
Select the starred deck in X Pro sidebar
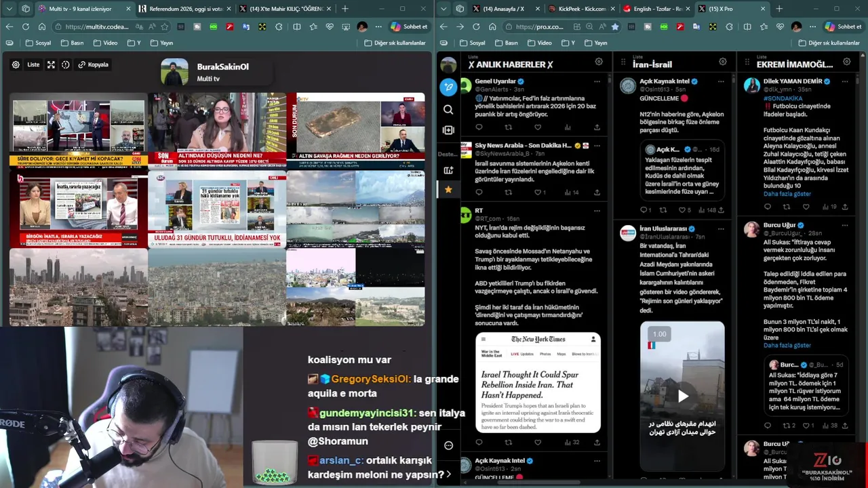tap(448, 189)
